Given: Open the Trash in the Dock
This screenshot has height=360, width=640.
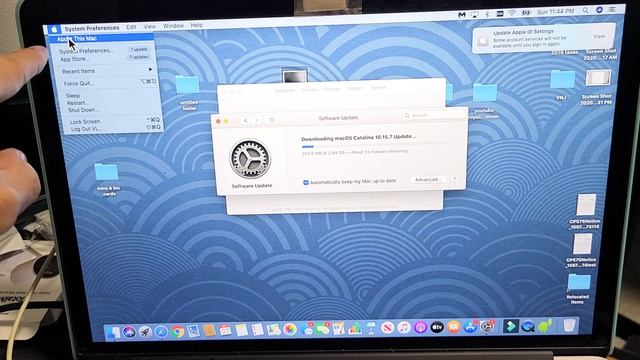Looking at the screenshot, I should click(569, 325).
